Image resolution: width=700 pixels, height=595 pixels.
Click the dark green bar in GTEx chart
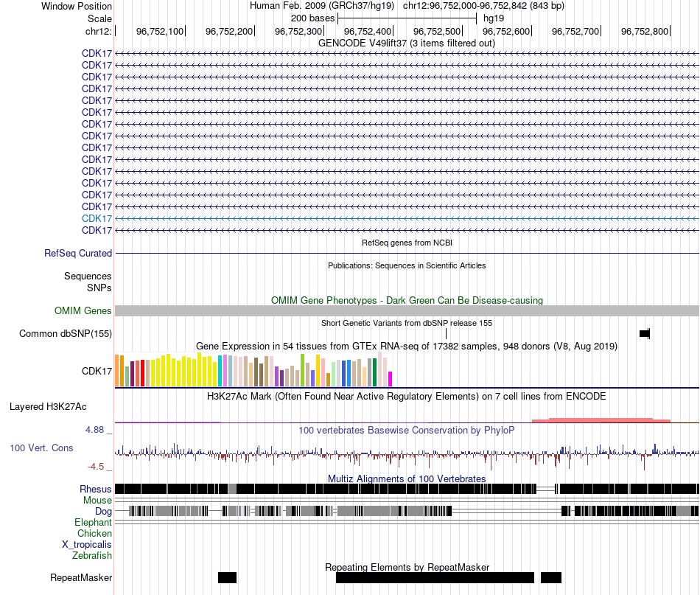coord(374,372)
